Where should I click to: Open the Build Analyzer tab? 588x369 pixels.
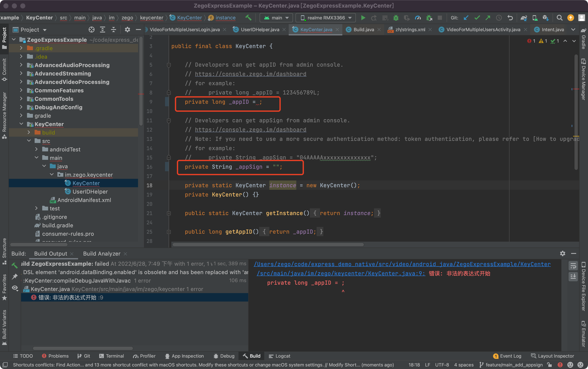coord(102,254)
